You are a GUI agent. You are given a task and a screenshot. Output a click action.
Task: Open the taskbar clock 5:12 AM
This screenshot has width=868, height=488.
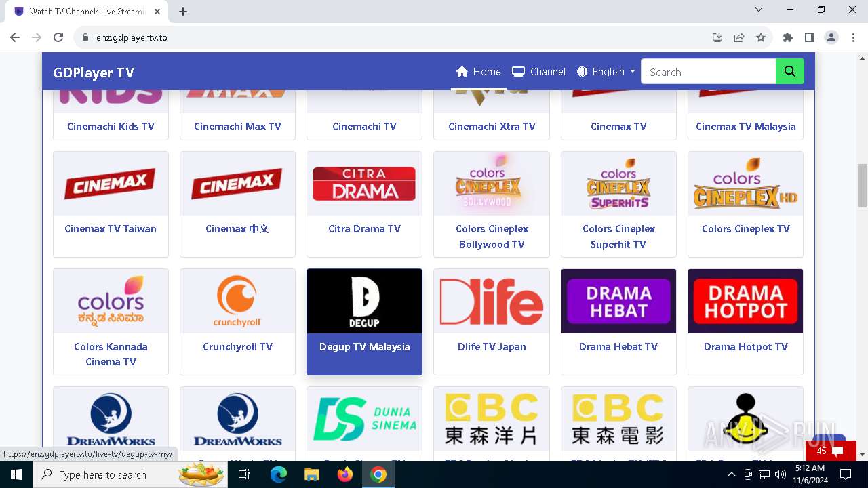pos(810,474)
